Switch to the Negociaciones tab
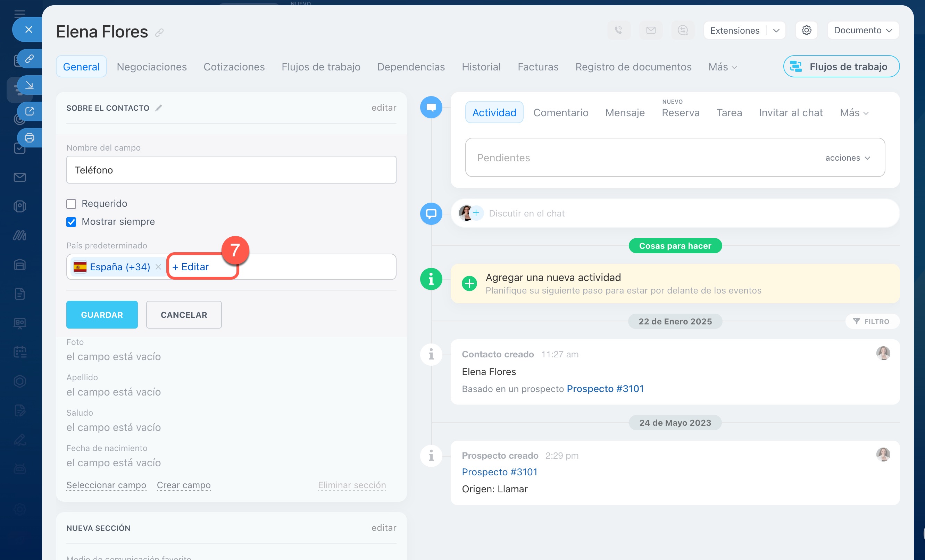The width and height of the screenshot is (925, 560). point(152,67)
